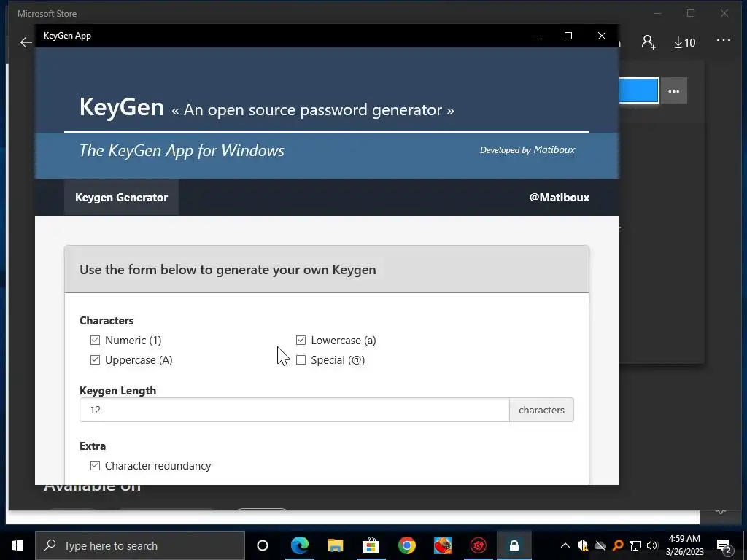Open downloads indicator in Microsoft Store

(x=684, y=42)
